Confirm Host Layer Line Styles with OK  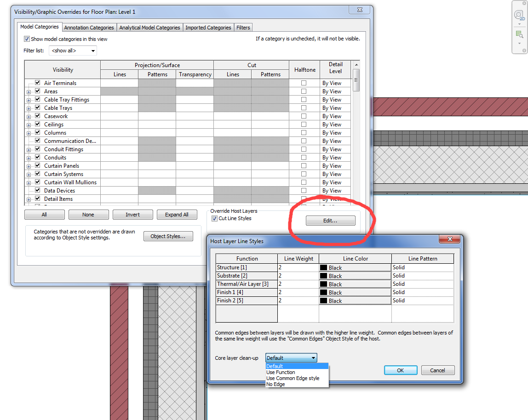401,370
